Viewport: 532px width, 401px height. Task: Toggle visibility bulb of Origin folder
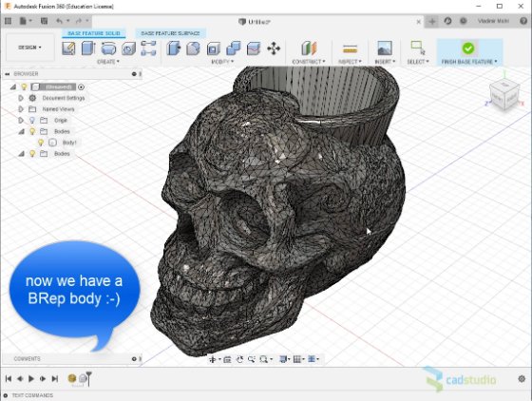[32, 120]
